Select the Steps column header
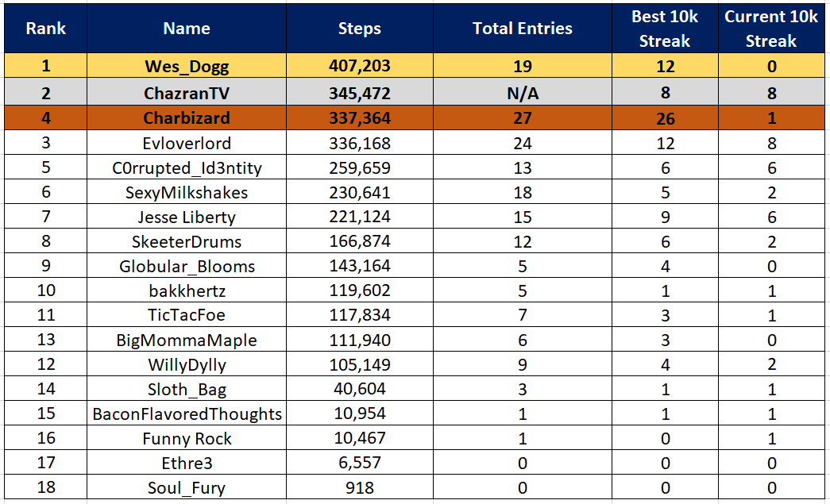 tap(360, 28)
